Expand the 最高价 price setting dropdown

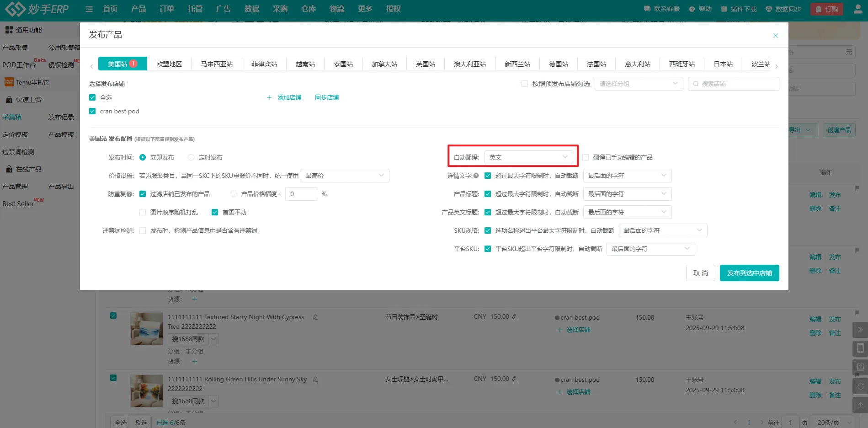click(345, 176)
